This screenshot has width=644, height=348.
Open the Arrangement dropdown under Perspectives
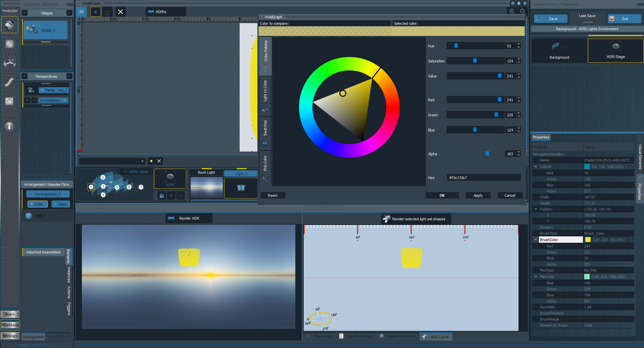53,100
